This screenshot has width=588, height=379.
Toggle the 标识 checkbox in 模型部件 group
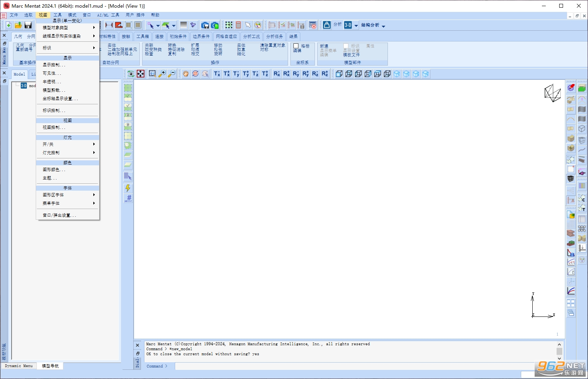[x=346, y=46]
